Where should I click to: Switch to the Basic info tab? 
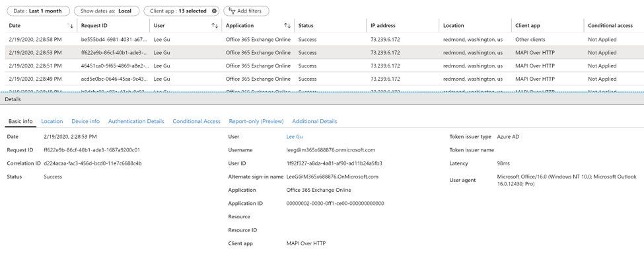[x=20, y=121]
